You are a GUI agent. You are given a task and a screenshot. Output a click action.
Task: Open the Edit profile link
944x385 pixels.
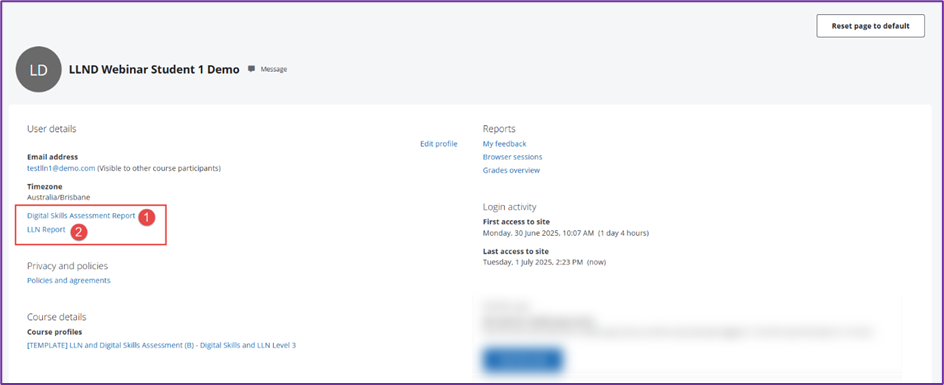439,144
